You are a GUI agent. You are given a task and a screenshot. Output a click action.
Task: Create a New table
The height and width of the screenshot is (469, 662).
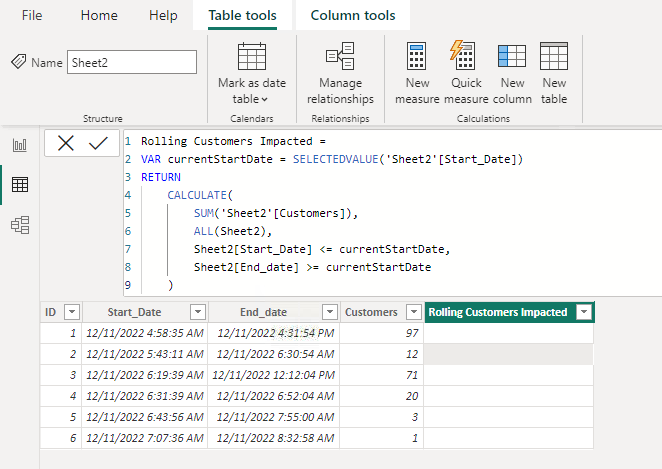pyautogui.click(x=554, y=74)
